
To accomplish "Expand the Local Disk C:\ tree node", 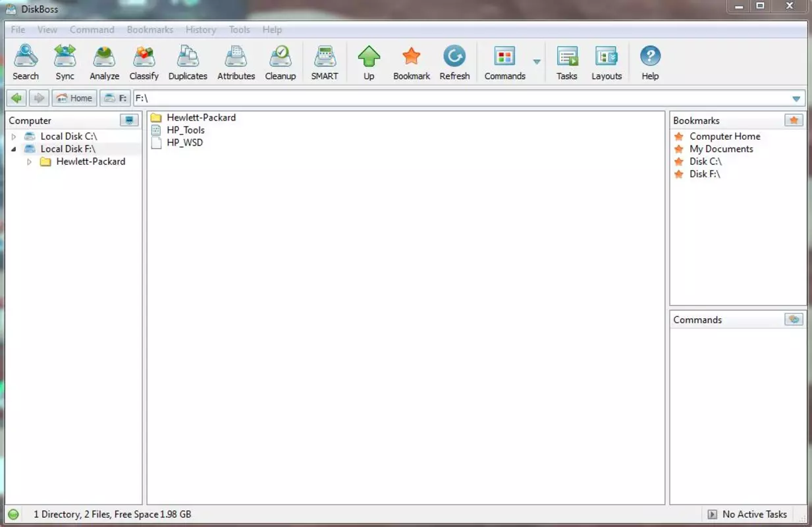I will (x=14, y=136).
